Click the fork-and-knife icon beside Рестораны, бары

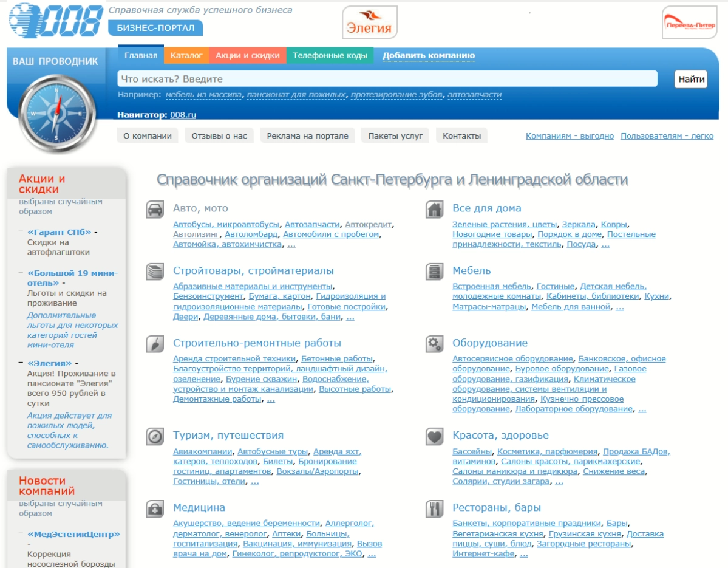click(x=434, y=508)
